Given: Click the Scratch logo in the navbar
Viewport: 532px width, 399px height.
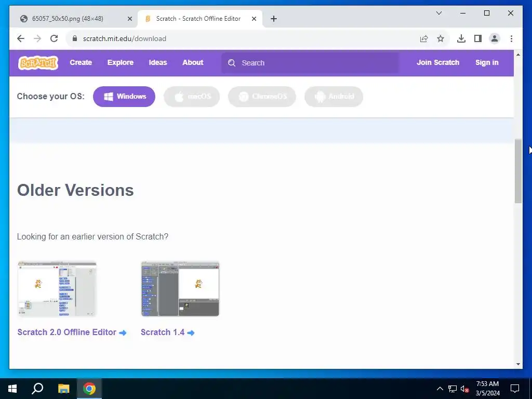Looking at the screenshot, I should coord(38,63).
